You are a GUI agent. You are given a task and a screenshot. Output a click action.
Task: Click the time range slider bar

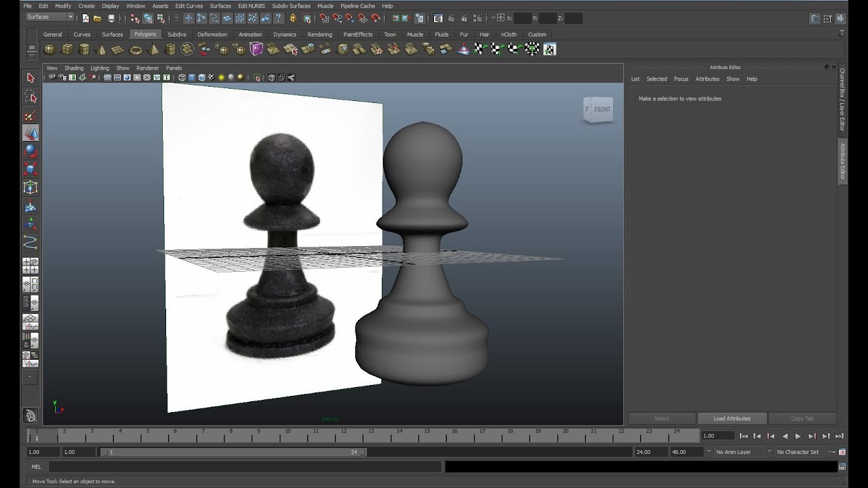[x=233, y=452]
